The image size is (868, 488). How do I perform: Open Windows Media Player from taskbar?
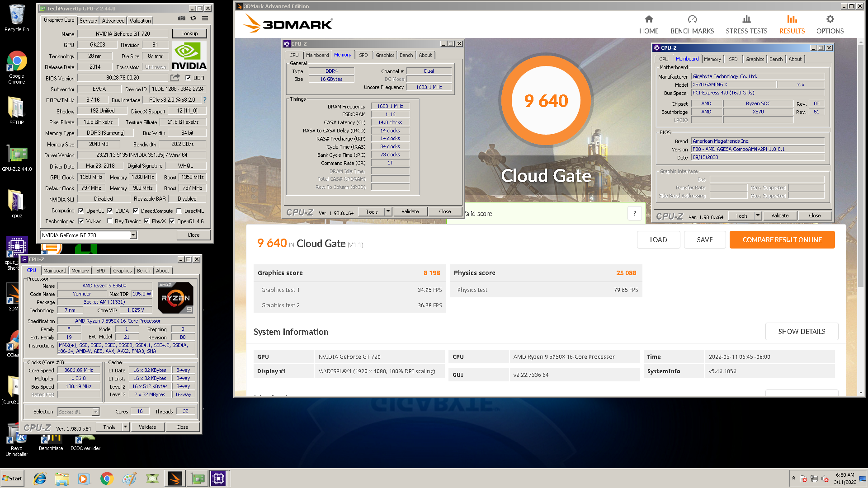(84, 479)
